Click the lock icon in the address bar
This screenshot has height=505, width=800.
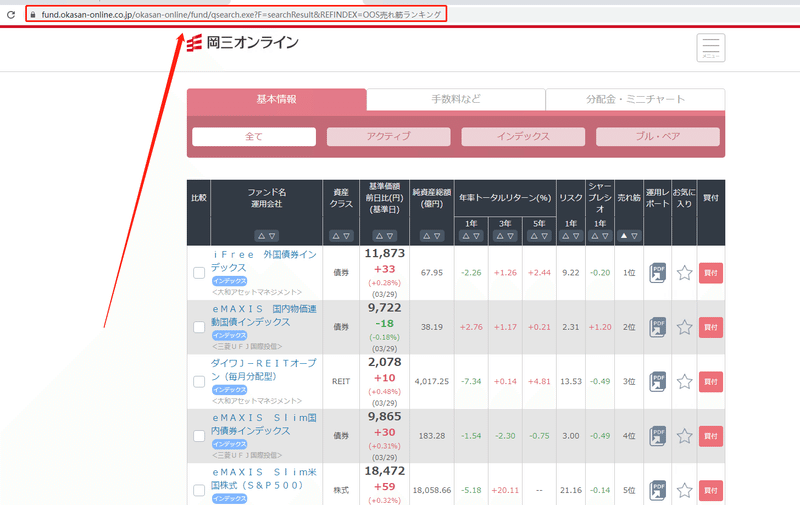point(33,15)
